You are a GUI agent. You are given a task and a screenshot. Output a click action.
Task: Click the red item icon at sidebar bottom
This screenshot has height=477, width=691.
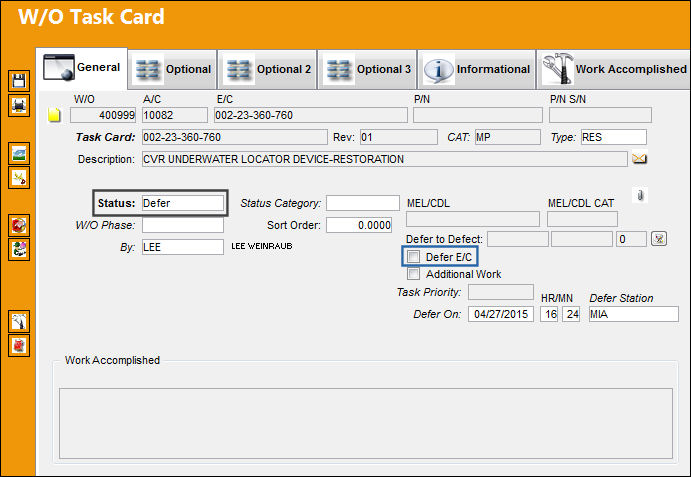tap(19, 346)
